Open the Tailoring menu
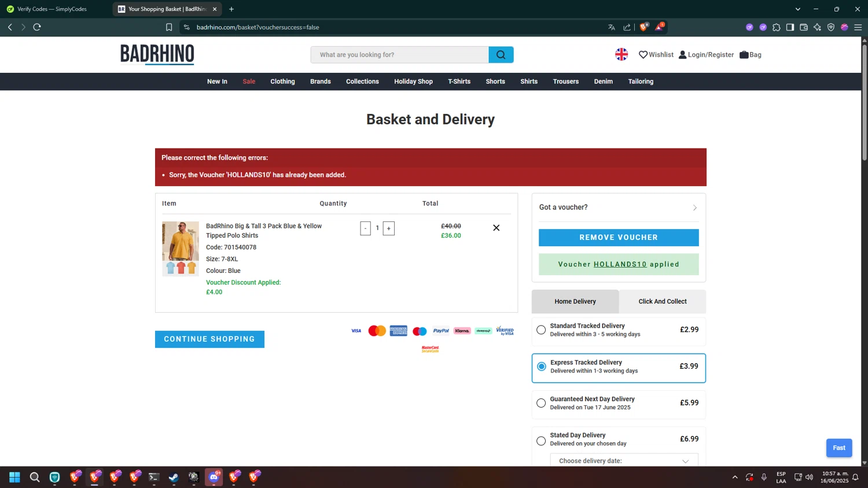Viewport: 868px width, 488px height. [641, 82]
